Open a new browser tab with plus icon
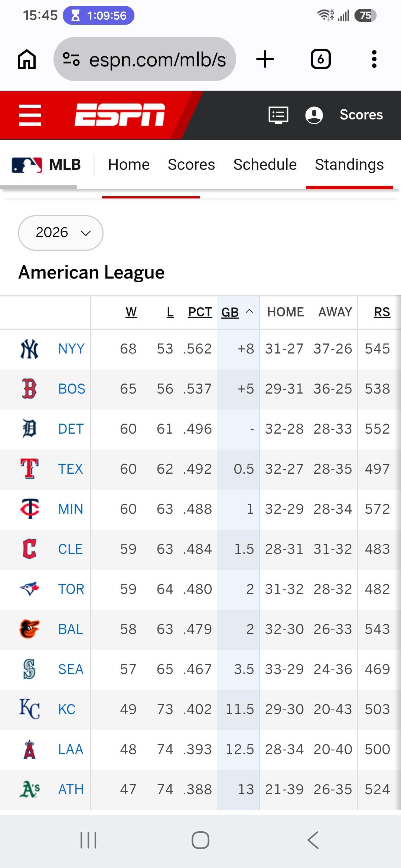401x868 pixels. click(x=265, y=59)
